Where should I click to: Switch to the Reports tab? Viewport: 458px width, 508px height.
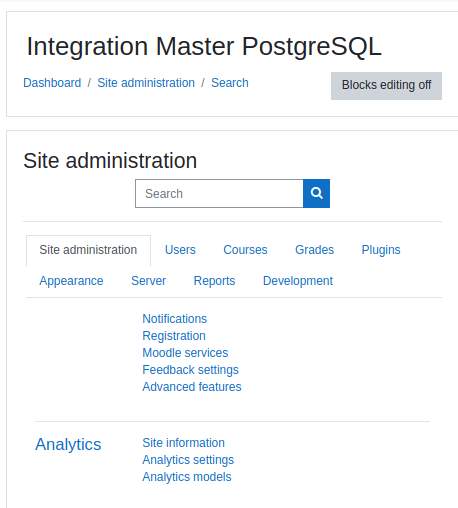pos(214,281)
